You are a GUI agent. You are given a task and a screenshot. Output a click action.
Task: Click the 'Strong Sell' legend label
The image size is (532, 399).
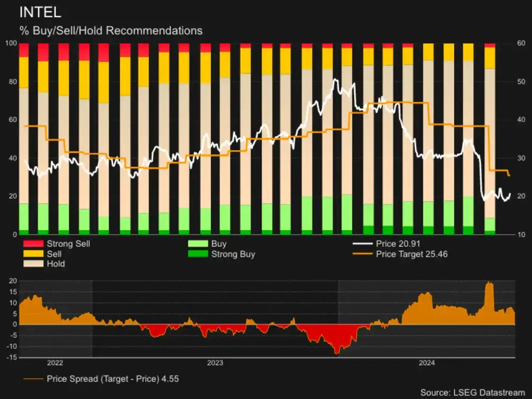tap(68, 244)
